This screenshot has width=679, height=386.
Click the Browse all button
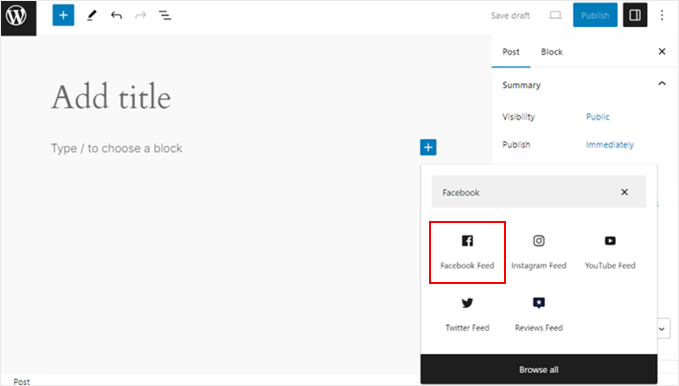tap(539, 370)
